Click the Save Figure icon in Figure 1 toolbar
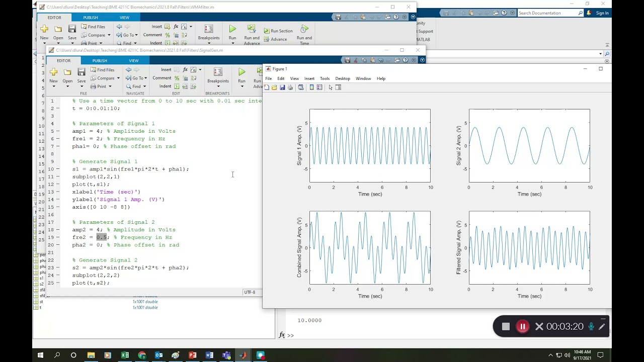644x362 pixels. point(282,87)
